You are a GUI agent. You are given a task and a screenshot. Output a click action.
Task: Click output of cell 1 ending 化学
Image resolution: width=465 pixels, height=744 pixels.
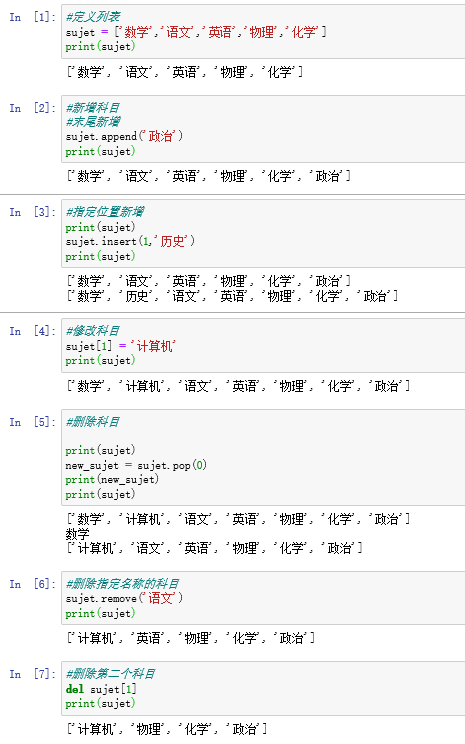pos(185,72)
